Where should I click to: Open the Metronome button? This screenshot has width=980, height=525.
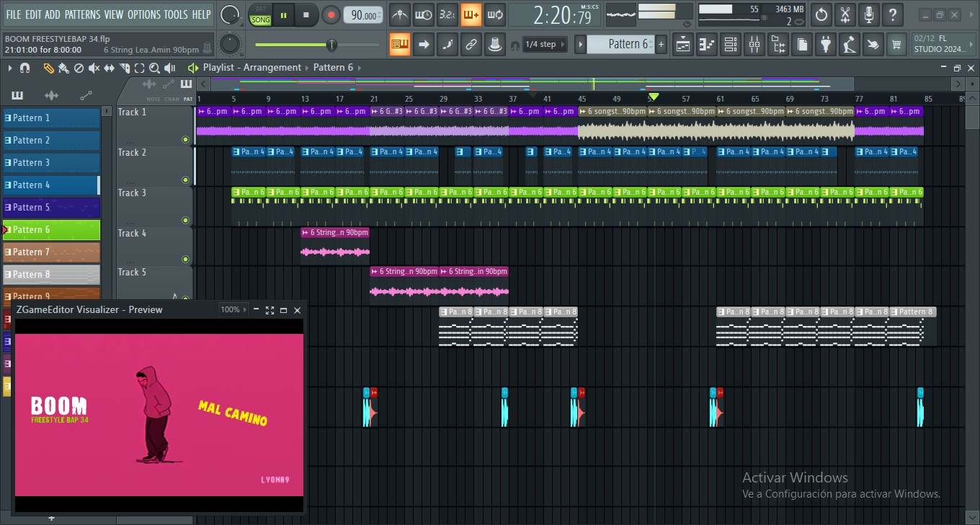(x=399, y=14)
